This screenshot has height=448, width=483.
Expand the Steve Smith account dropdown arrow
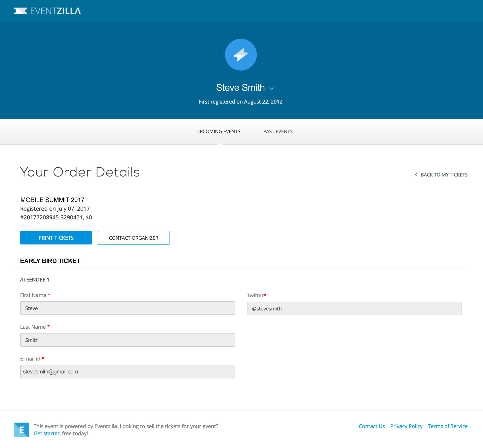tap(272, 88)
